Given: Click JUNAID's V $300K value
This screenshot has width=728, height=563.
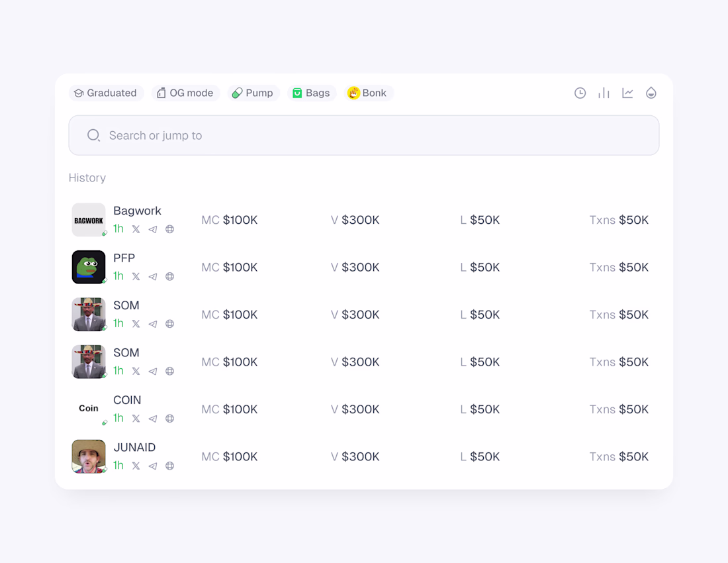Looking at the screenshot, I should tap(355, 456).
